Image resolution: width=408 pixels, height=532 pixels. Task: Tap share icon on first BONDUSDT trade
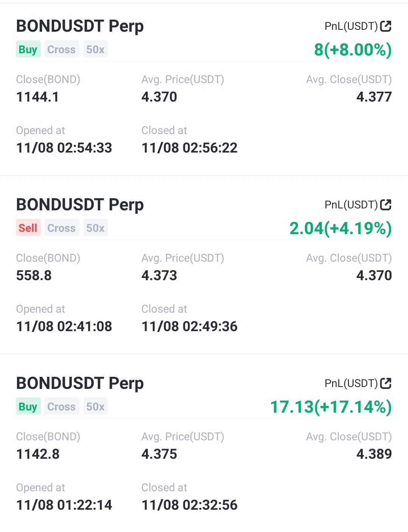386,26
